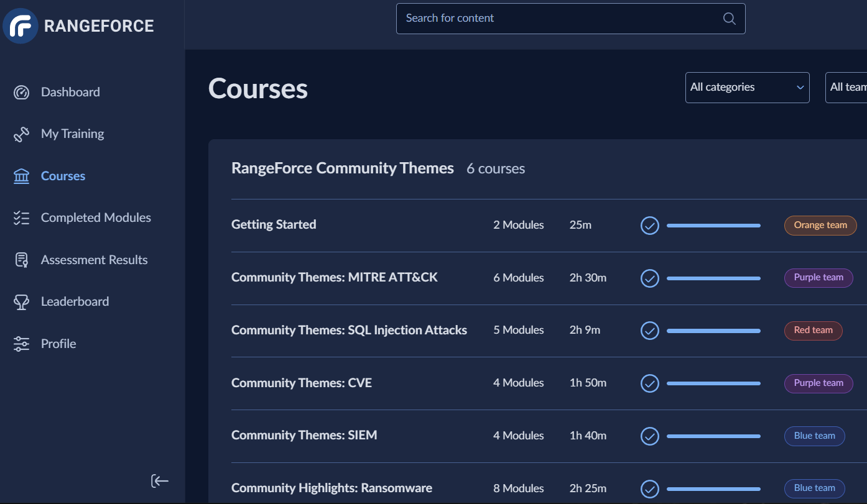Open the All categories dropdown
The image size is (867, 504).
(x=747, y=88)
